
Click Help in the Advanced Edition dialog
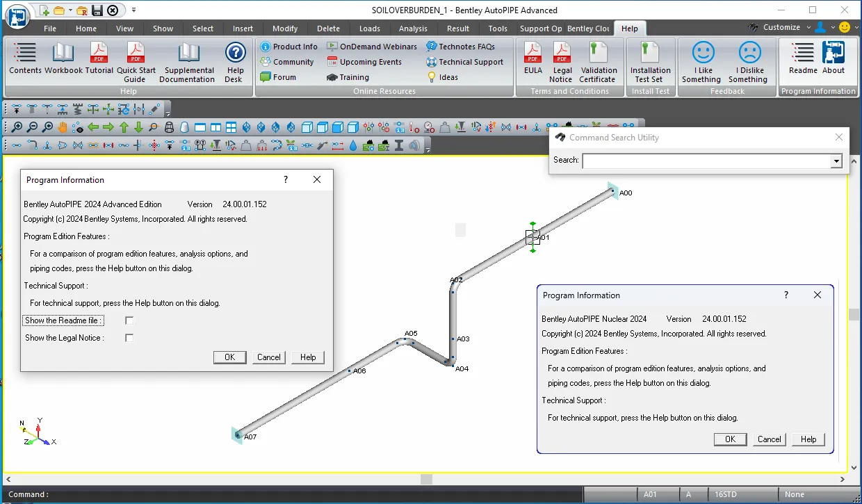click(308, 357)
